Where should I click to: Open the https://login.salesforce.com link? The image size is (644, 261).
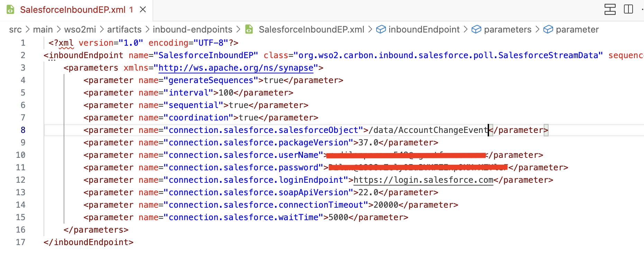pyautogui.click(x=423, y=180)
